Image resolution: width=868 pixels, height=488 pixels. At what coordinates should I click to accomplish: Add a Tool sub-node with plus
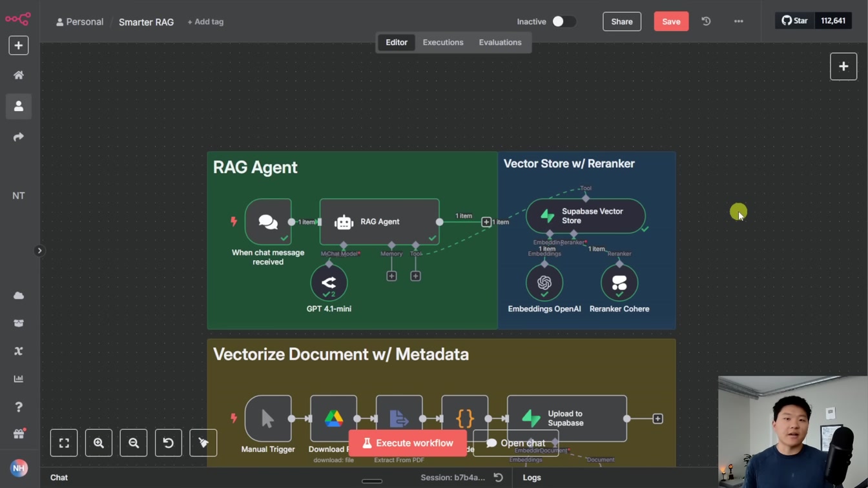point(415,276)
